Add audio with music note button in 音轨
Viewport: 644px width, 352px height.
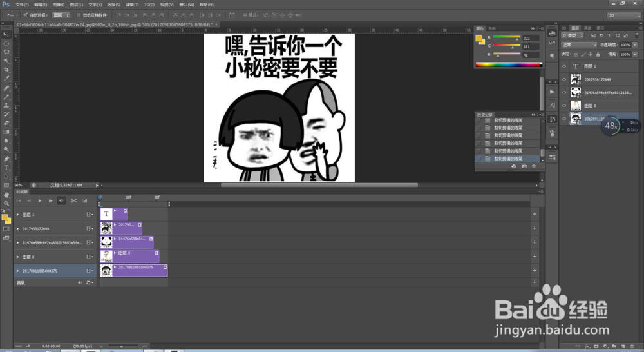click(x=89, y=282)
